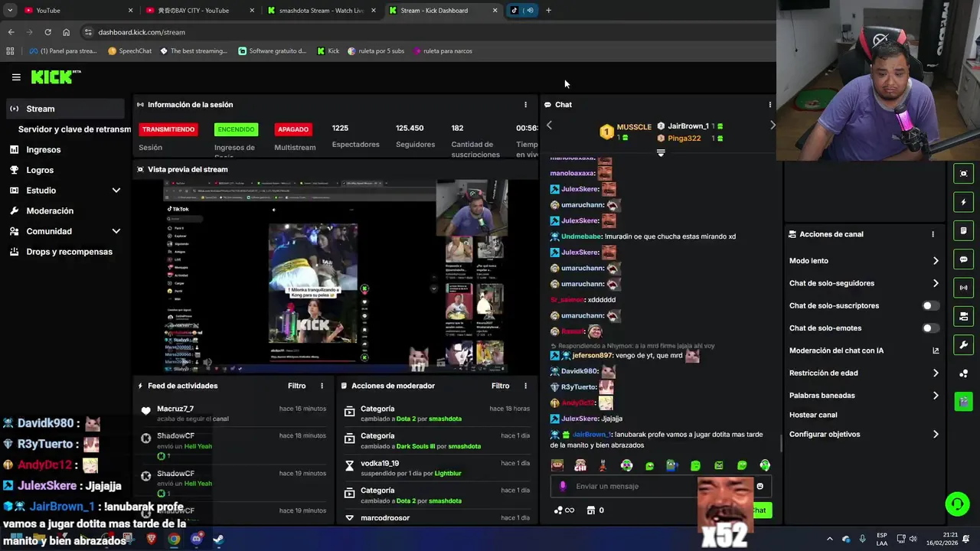Open Chat panel three-dot options
The image size is (980, 551).
[x=770, y=105]
